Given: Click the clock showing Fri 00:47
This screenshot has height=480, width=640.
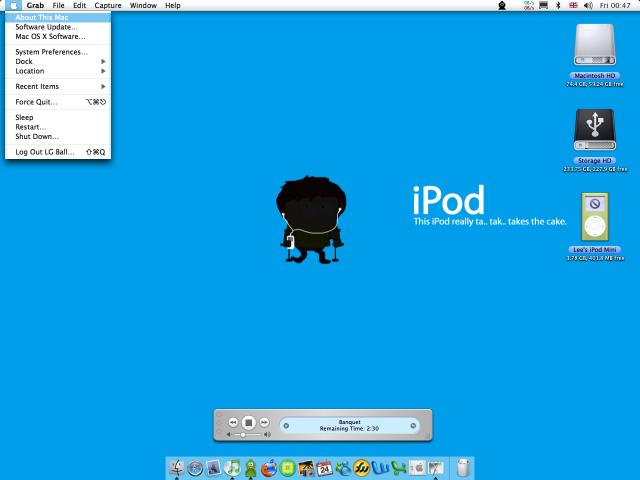Looking at the screenshot, I should coord(615,5).
